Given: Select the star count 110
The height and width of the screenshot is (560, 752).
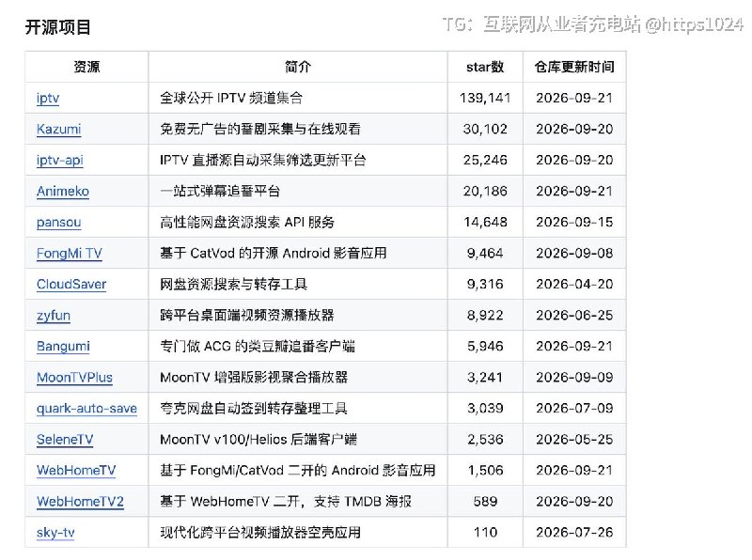Looking at the screenshot, I should click(x=485, y=533).
